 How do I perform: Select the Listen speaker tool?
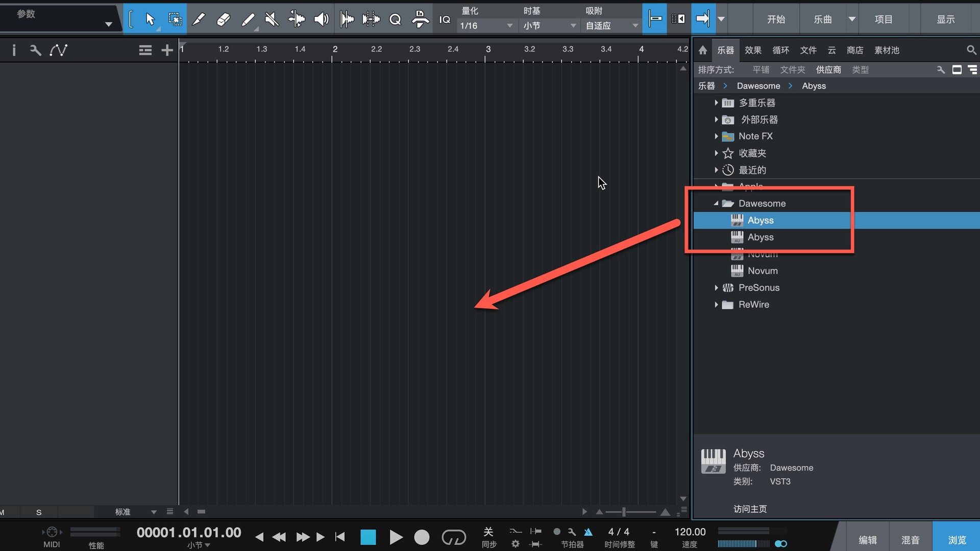321,19
